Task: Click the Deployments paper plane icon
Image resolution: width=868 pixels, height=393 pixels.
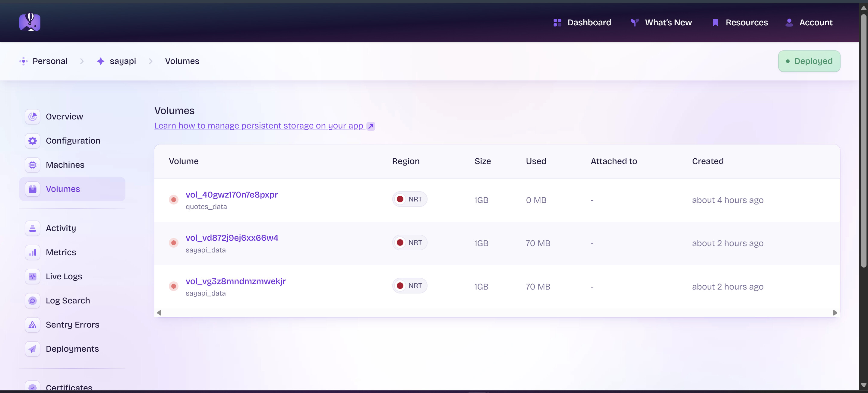Action: 32,349
